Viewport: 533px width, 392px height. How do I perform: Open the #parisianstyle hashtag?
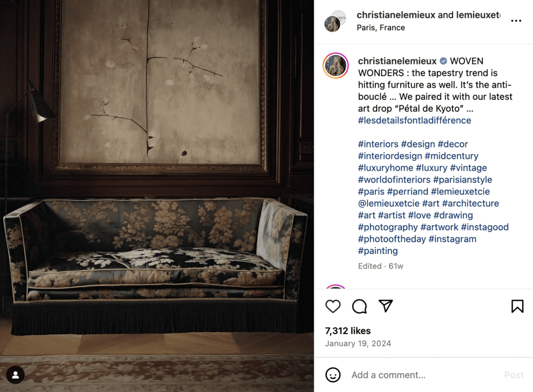[x=463, y=180]
